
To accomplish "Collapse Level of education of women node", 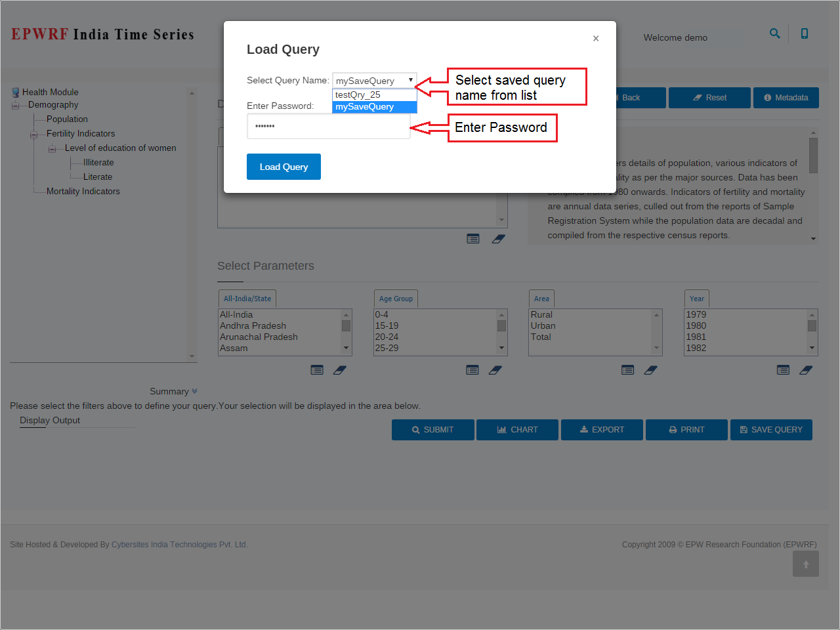I will coord(52,149).
